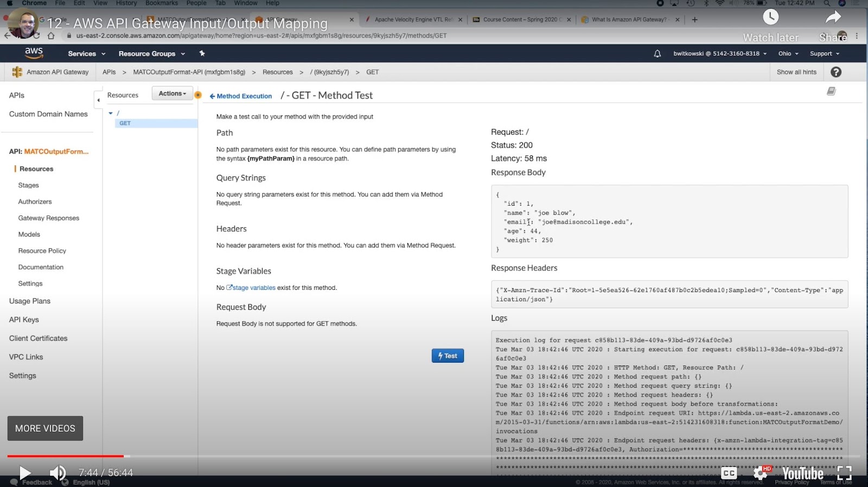Collapse the root resource tree arrow
The width and height of the screenshot is (868, 487).
pyautogui.click(x=111, y=113)
